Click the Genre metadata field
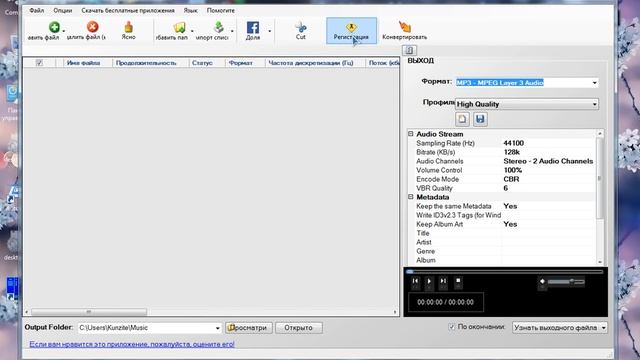The width and height of the screenshot is (640, 360). [x=549, y=251]
